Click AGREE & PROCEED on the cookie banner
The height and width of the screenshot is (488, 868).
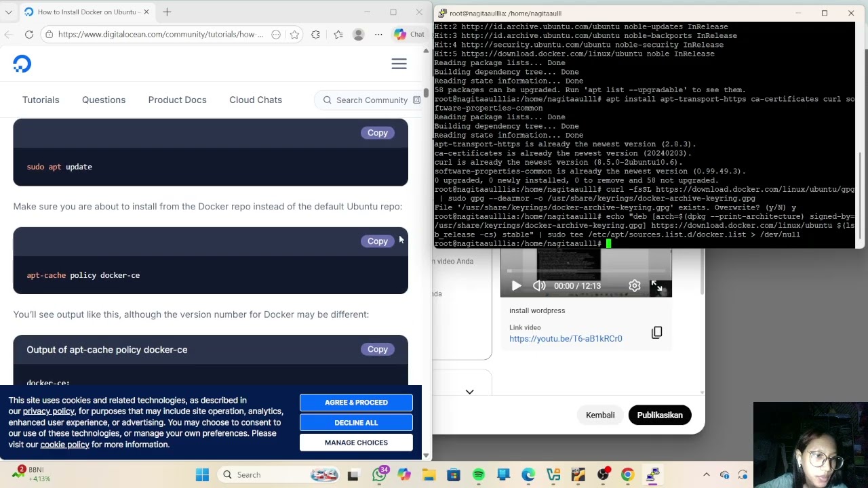(356, 403)
